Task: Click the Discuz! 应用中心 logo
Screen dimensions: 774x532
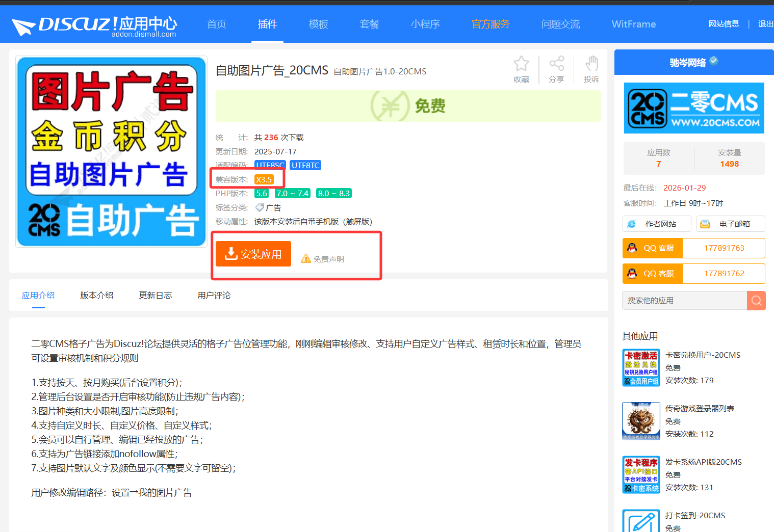Action: click(x=94, y=25)
